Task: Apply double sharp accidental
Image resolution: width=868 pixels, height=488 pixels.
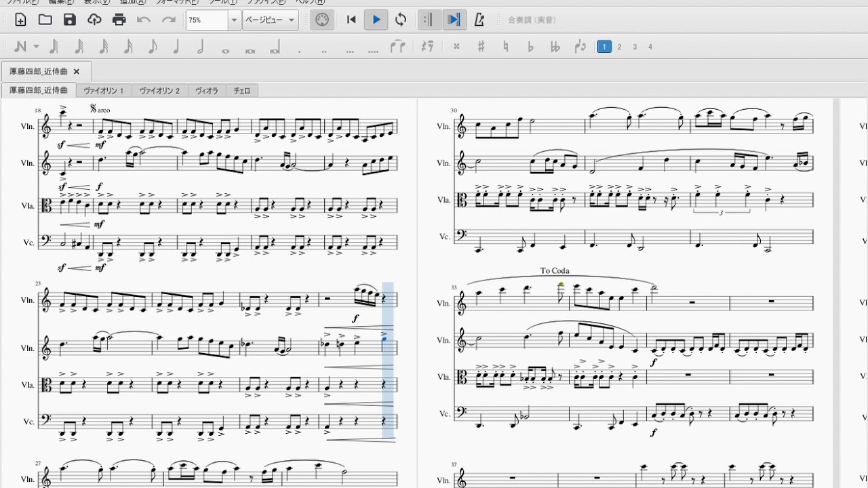Action: click(x=456, y=47)
